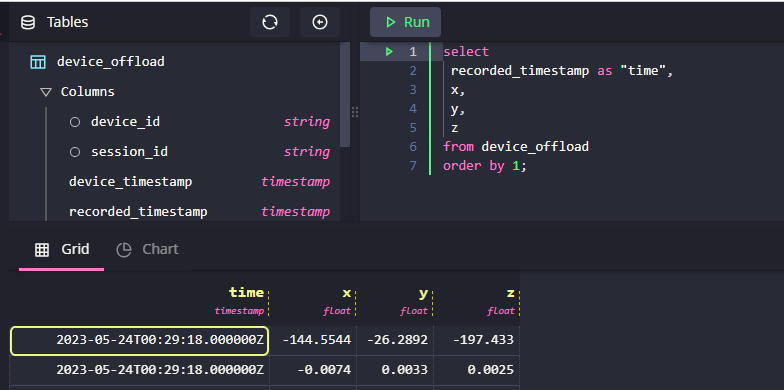Click the cell value 0.0033
This screenshot has height=390, width=784.
405,370
